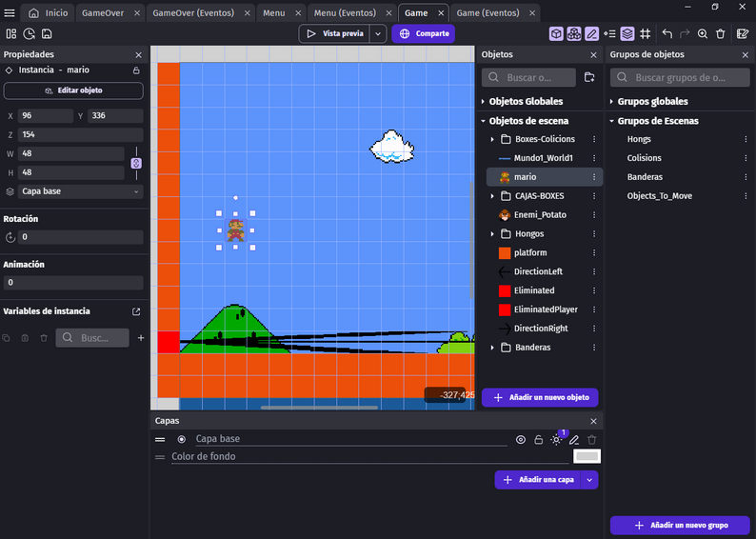Click the Vista previa button
The height and width of the screenshot is (539, 756).
coord(334,33)
